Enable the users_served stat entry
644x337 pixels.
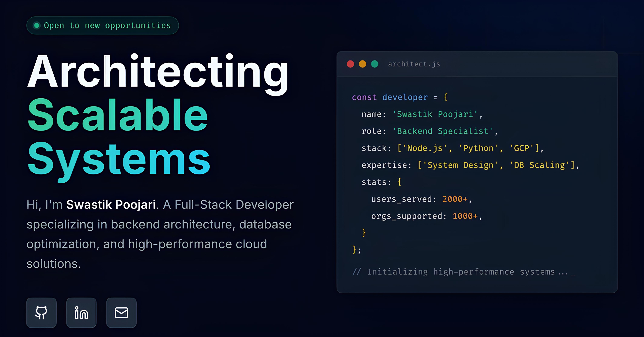click(421, 199)
